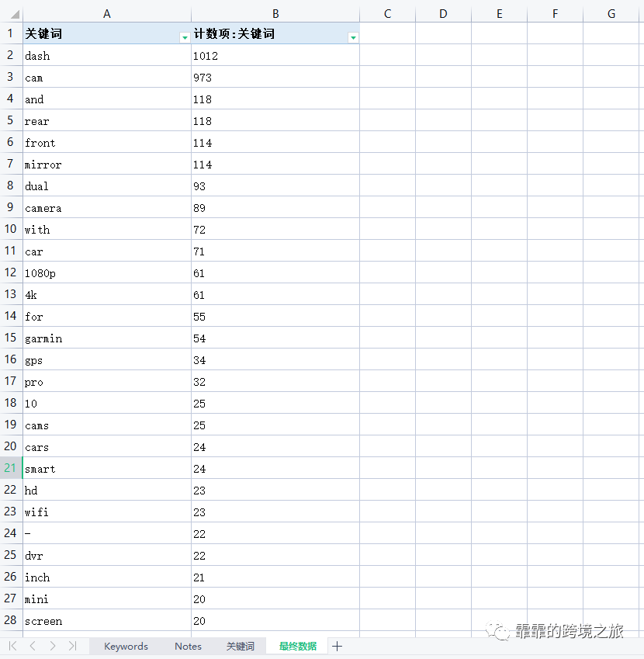Add a new worksheet with the plus icon
This screenshot has height=659, width=644.
(x=337, y=646)
